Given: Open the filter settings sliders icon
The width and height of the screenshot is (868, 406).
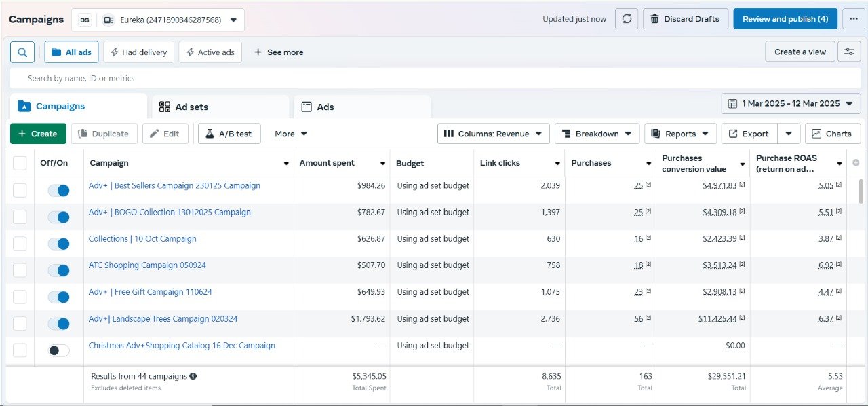Looking at the screenshot, I should click(849, 52).
